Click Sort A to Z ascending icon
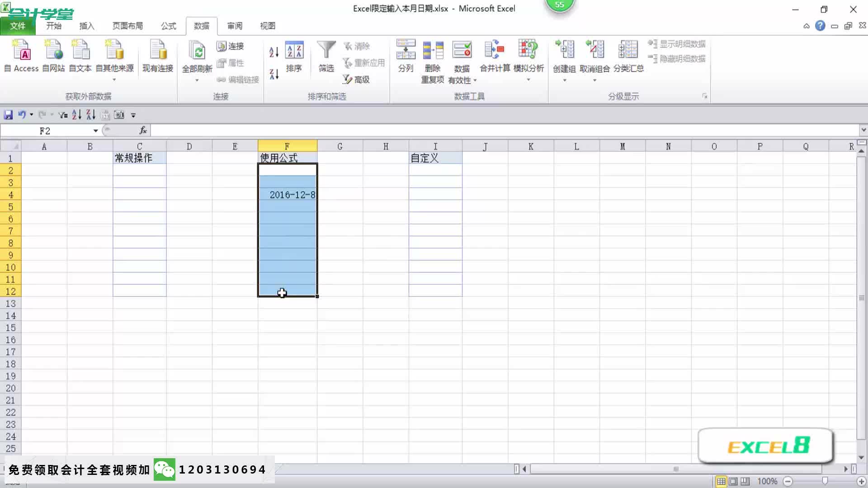 coord(274,52)
